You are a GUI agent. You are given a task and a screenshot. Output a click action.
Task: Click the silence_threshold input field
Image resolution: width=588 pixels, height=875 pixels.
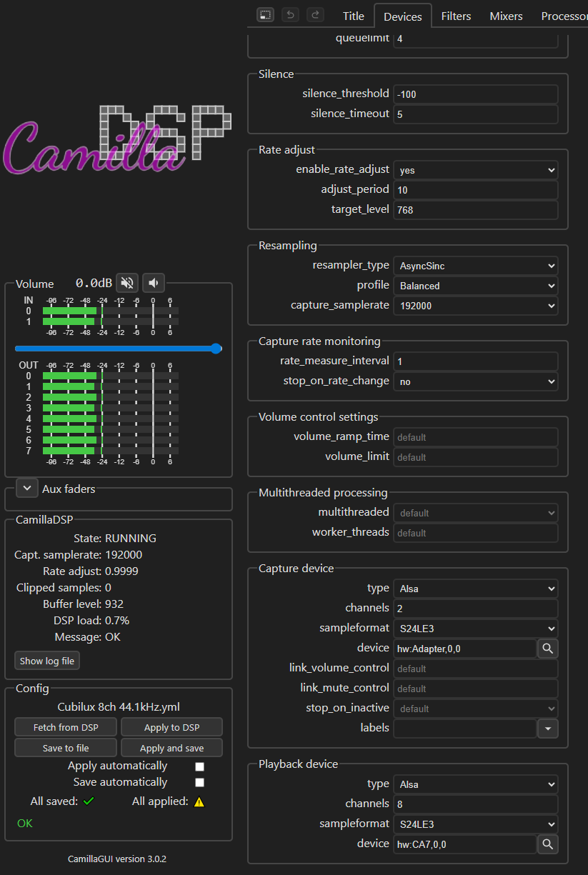click(x=475, y=94)
